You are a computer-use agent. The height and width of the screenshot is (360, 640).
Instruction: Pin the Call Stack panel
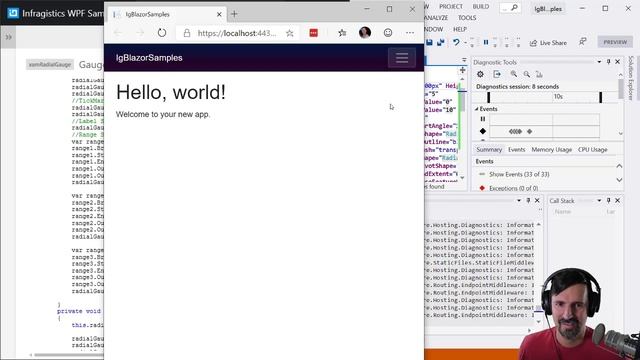click(609, 200)
